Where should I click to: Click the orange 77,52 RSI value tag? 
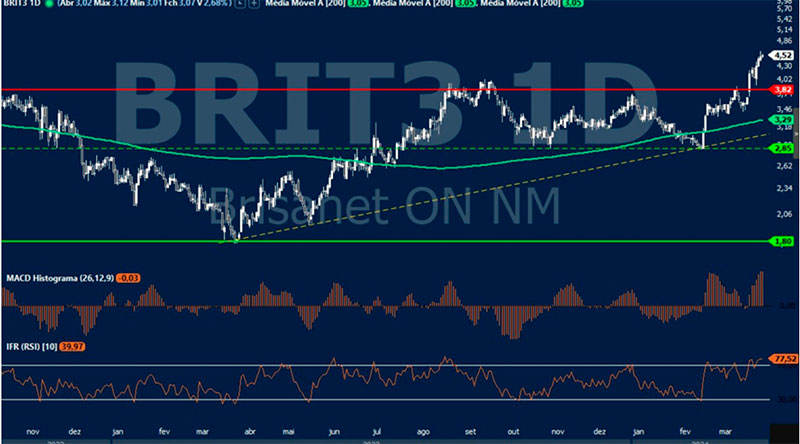tap(784, 359)
